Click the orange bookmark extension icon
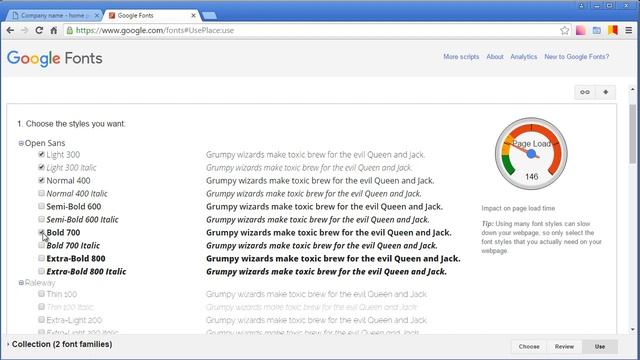The height and width of the screenshot is (360, 640). coord(613,30)
